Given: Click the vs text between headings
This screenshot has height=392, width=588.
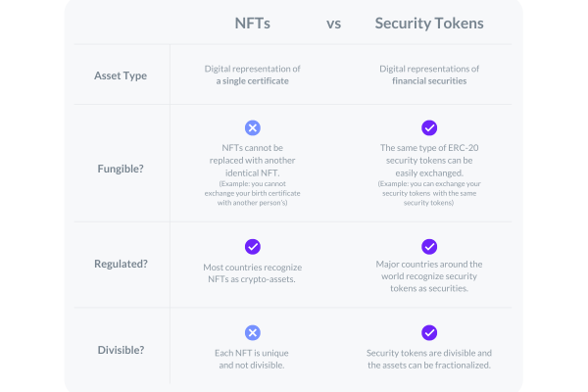Looking at the screenshot, I should coord(333,24).
